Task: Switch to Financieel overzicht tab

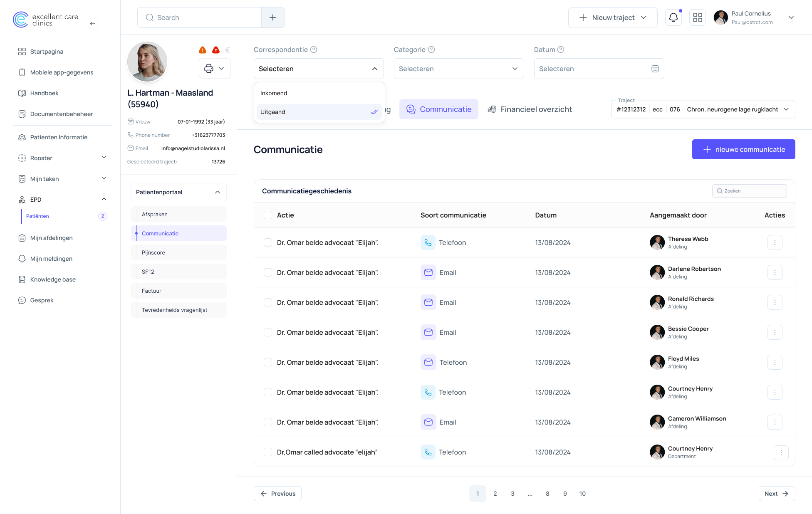Action: click(530, 109)
